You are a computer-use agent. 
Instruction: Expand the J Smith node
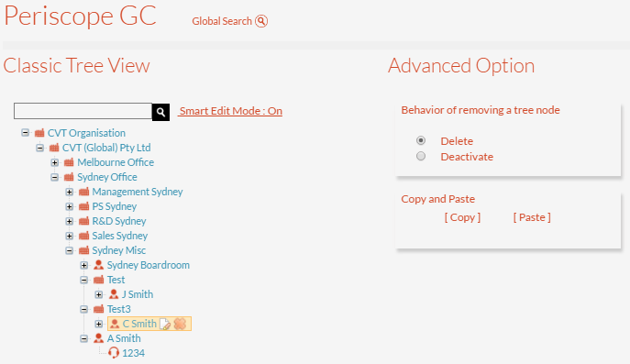click(99, 294)
